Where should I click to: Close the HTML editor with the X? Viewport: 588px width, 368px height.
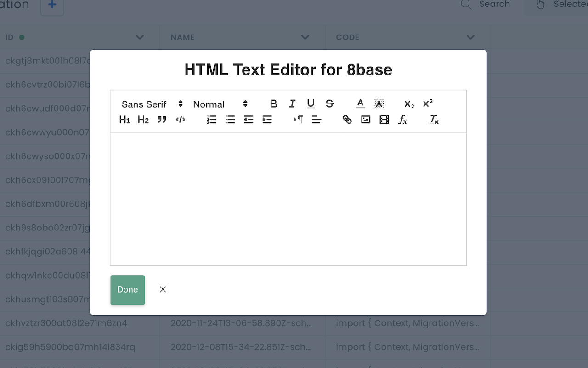[163, 289]
